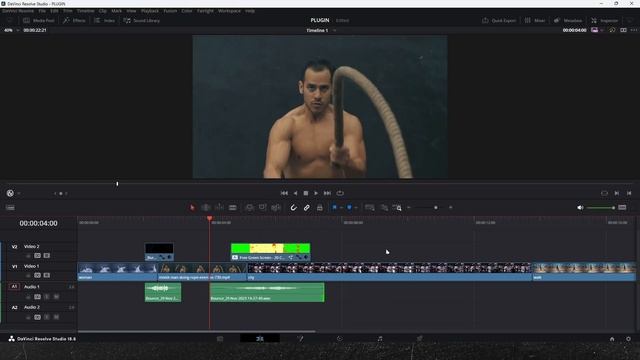
Task: Select A1 track destination control
Action: pyautogui.click(x=14, y=287)
